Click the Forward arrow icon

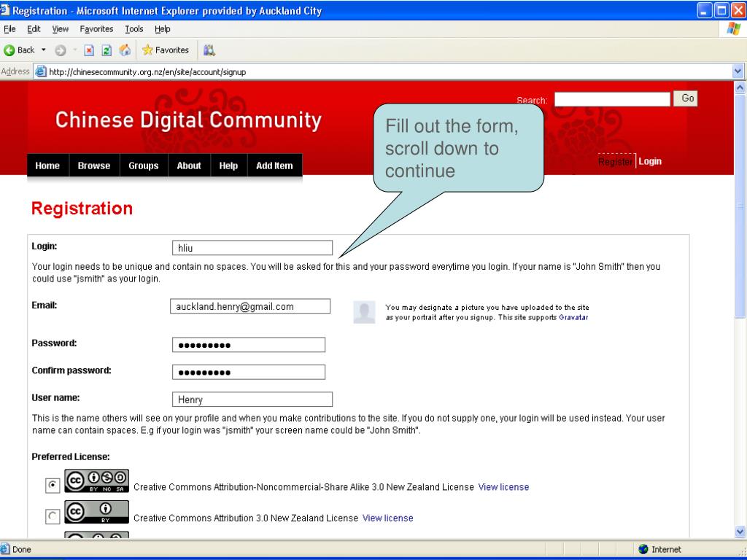(x=61, y=50)
